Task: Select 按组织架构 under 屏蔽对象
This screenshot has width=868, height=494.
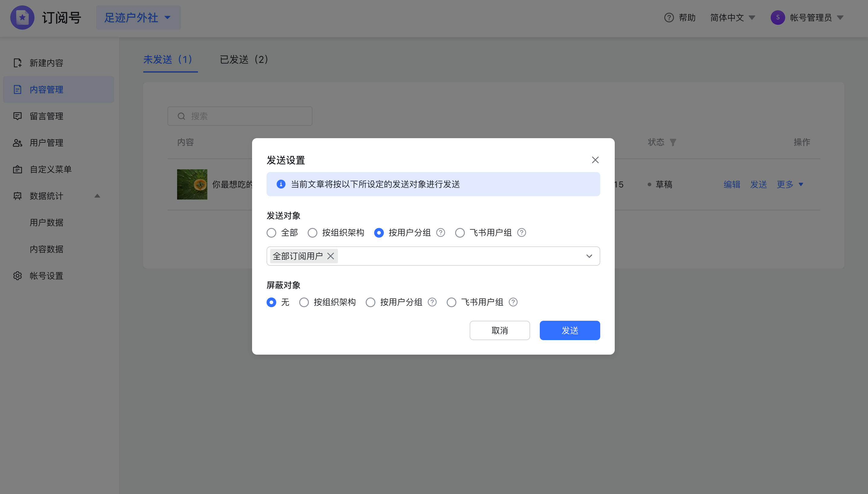Action: (x=304, y=302)
